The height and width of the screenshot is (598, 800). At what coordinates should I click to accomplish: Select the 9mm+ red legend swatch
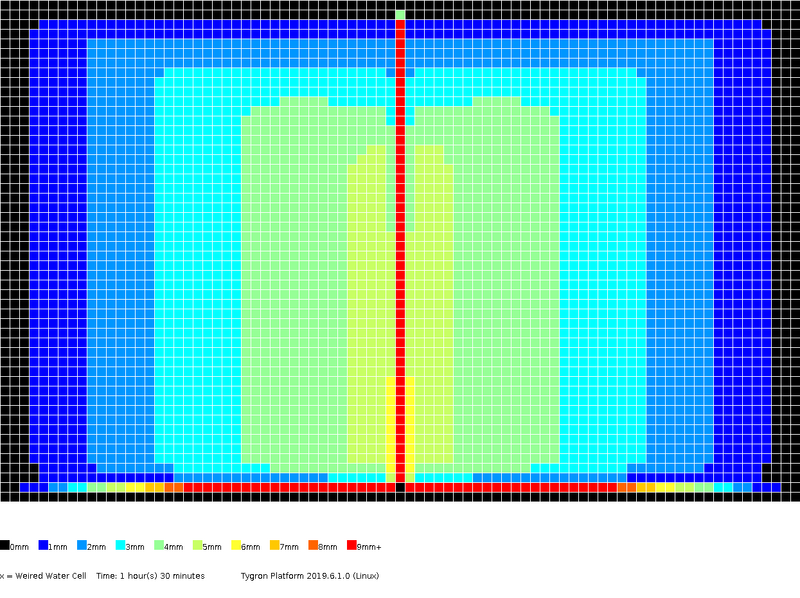[350, 546]
